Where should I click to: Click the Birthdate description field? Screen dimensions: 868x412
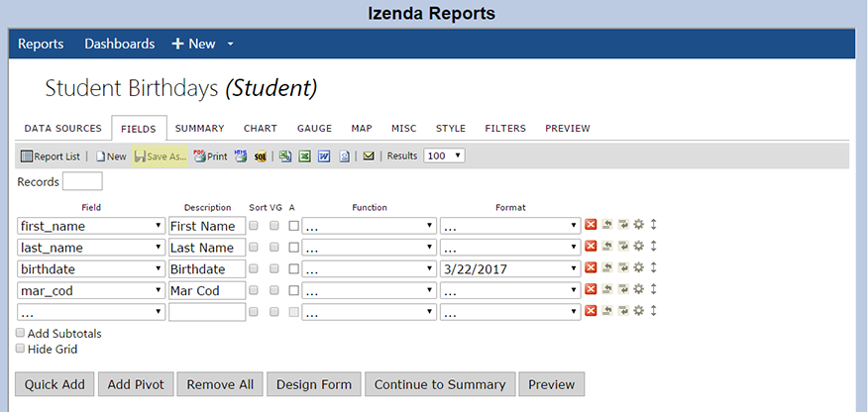tap(207, 268)
